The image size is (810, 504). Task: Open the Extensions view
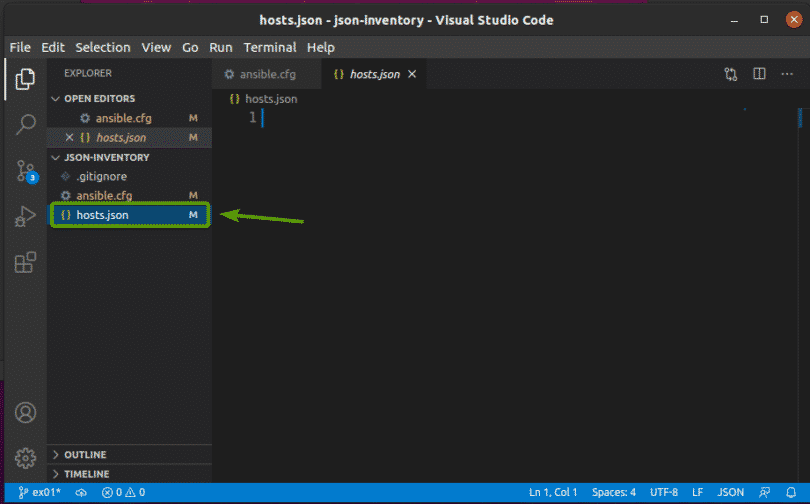[x=25, y=262]
